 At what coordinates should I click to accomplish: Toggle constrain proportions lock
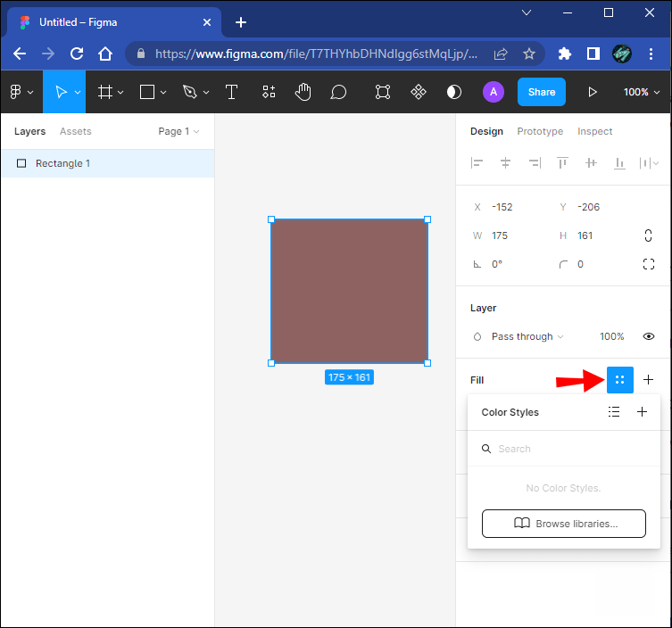click(649, 235)
